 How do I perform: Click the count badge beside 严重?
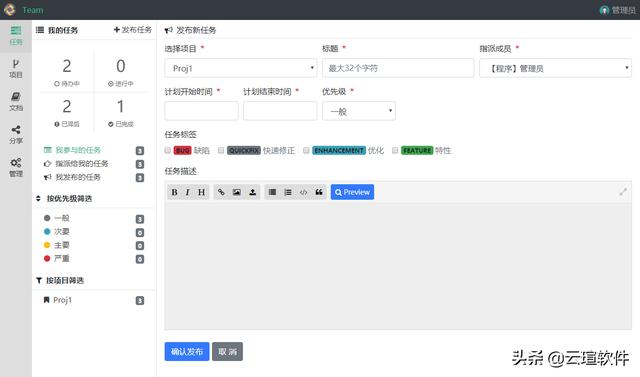140,259
